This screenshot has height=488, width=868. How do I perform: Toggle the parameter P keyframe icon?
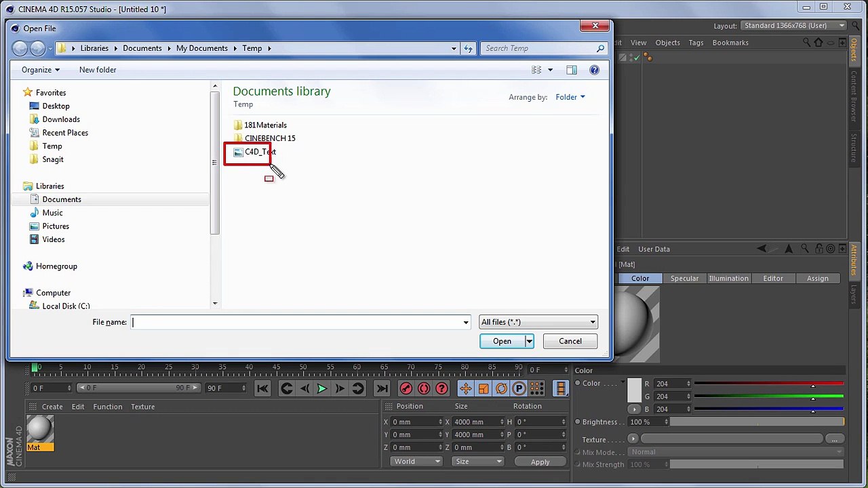coord(519,388)
